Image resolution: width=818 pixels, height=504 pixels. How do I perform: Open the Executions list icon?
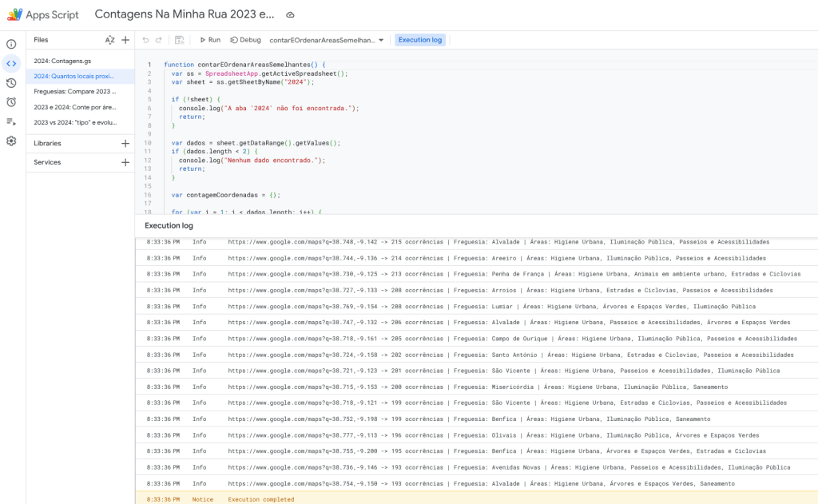click(x=11, y=121)
